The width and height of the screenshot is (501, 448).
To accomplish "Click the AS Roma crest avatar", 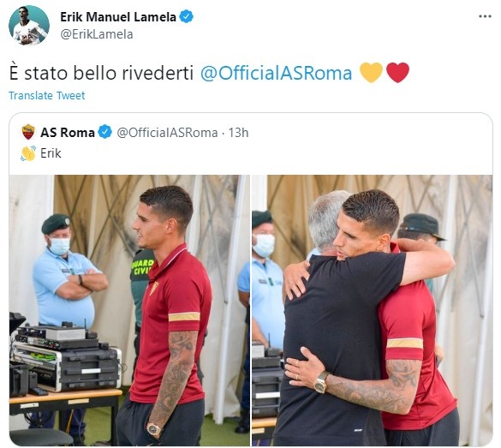I will pos(28,132).
